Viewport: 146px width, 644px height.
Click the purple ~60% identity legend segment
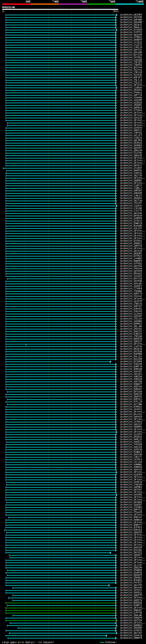73,4
